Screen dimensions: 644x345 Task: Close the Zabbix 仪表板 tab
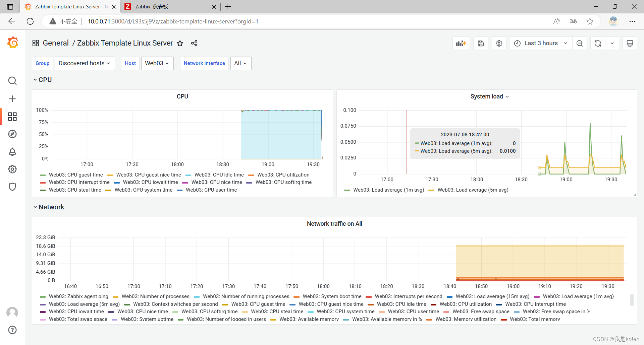point(214,7)
